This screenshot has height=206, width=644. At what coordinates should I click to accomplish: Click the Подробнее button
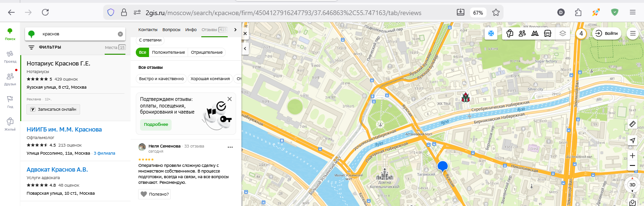(156, 124)
